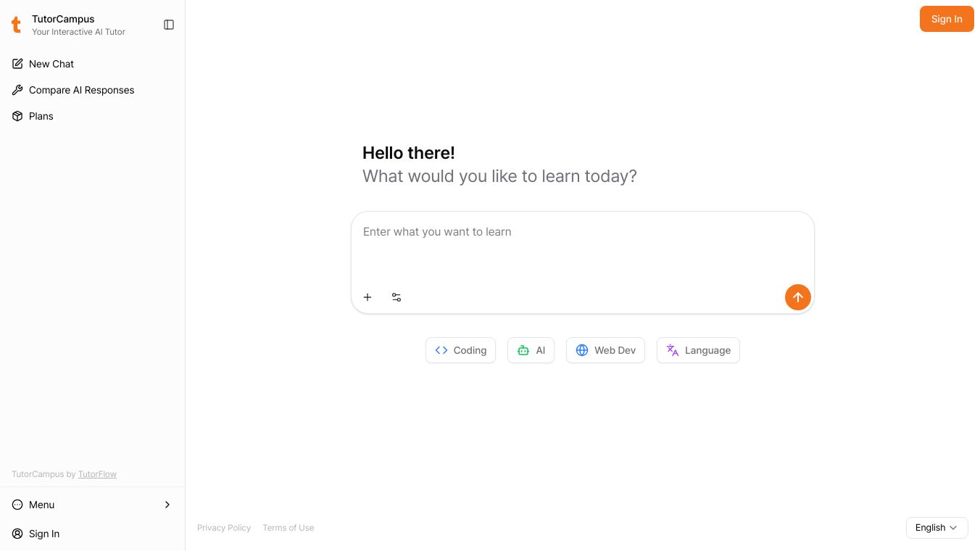Open the English language dropdown
Image resolution: width=980 pixels, height=551 pixels.
(937, 528)
